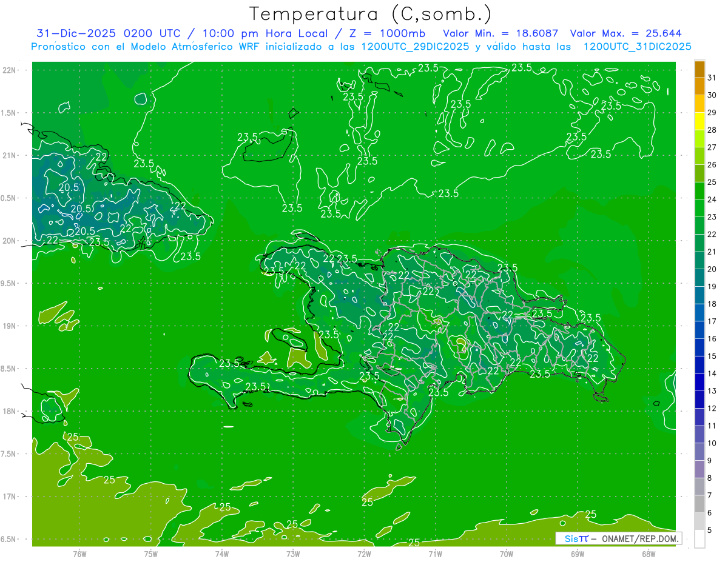Viewport: 728px width, 562px height.
Task: Click the "SisTT - ONAMET/REP.DOM." credit box
Action: pos(618,538)
